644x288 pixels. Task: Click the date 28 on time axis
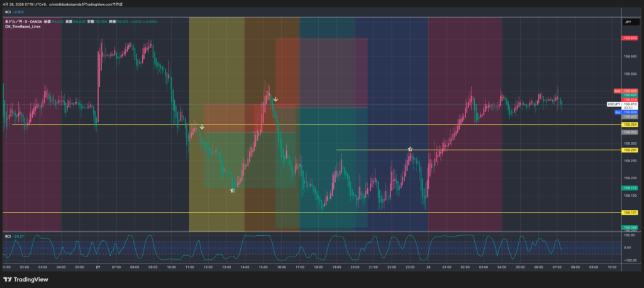point(428,267)
